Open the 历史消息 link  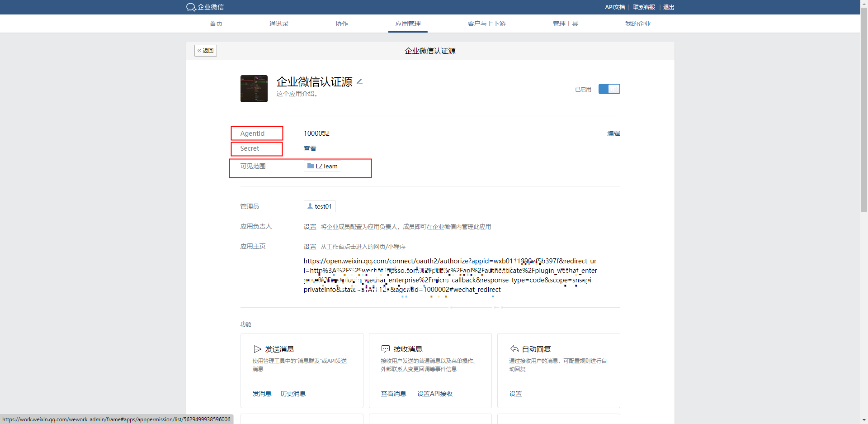[x=293, y=394]
